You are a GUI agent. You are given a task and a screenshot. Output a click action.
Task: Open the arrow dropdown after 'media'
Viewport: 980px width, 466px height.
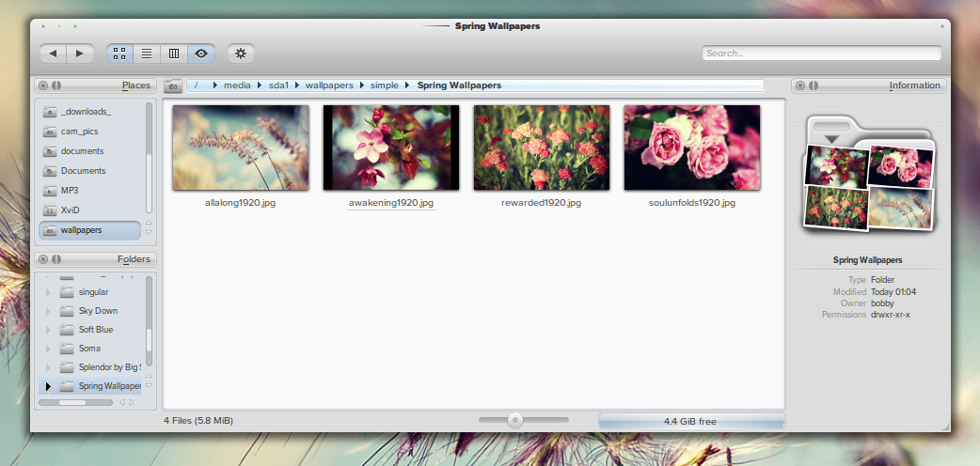[x=260, y=85]
